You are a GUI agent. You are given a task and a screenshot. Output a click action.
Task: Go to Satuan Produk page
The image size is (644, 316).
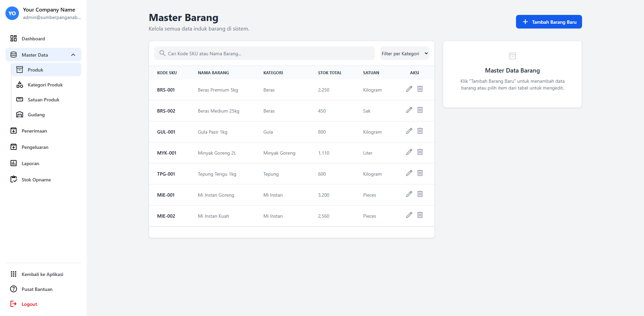[x=43, y=100]
